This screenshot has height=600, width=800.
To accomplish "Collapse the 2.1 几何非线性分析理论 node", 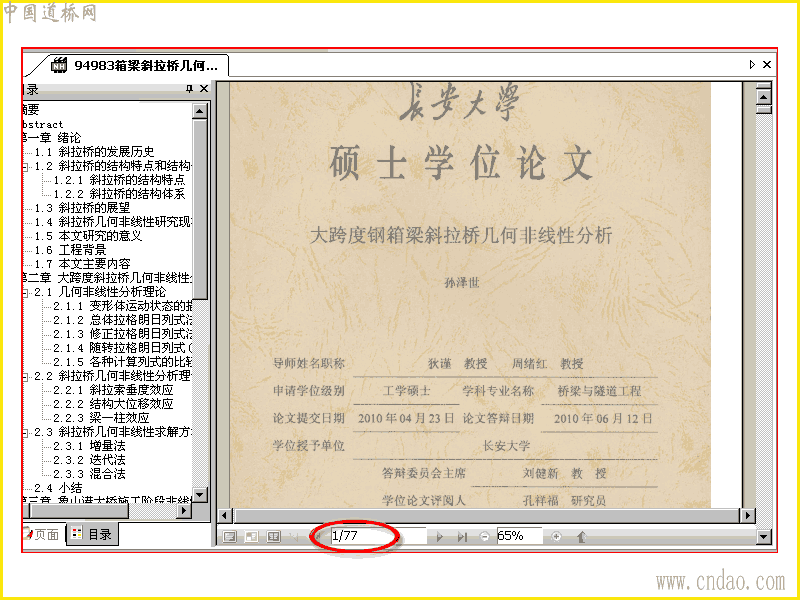I will (26, 293).
